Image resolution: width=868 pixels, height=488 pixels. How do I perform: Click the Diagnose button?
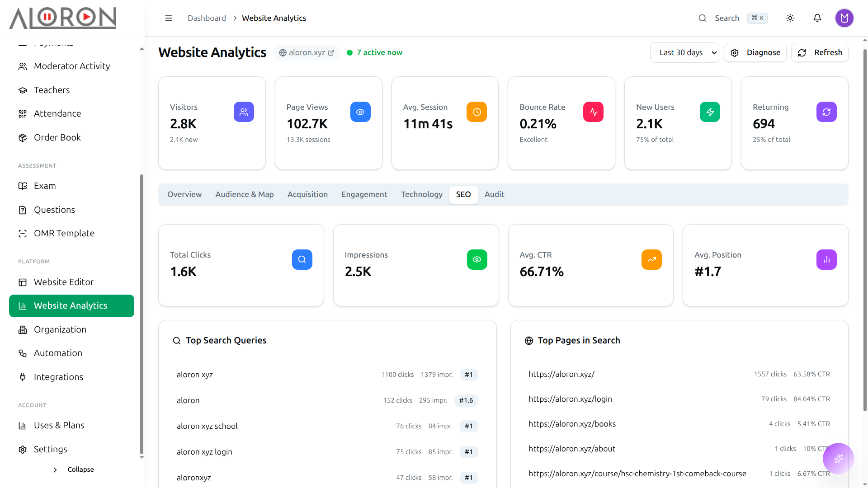tap(755, 52)
